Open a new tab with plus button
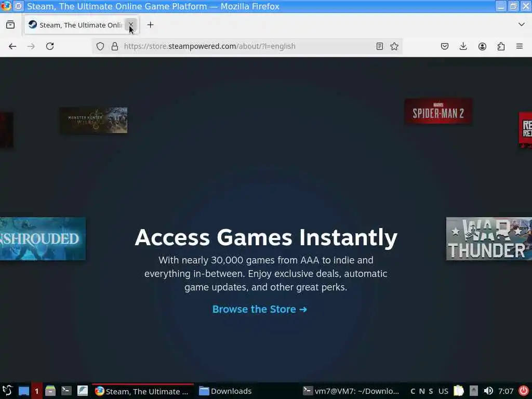The width and height of the screenshot is (532, 399). [150, 25]
